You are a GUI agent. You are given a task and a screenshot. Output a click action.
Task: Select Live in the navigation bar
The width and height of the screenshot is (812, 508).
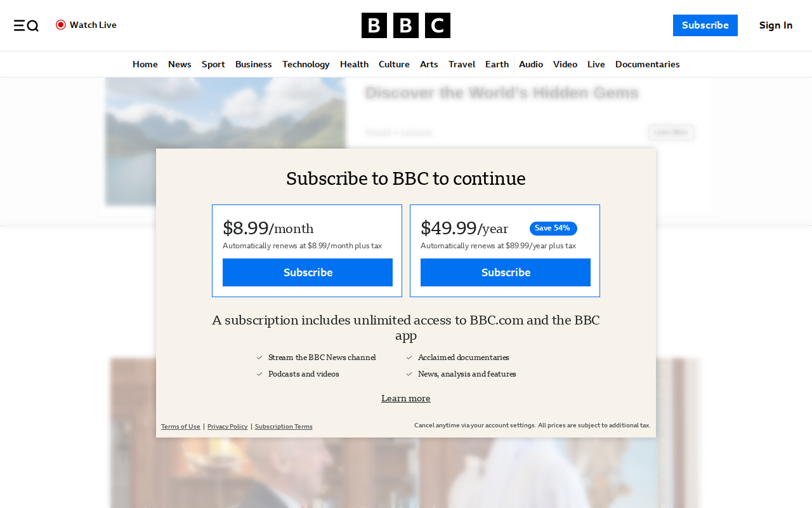tap(596, 64)
